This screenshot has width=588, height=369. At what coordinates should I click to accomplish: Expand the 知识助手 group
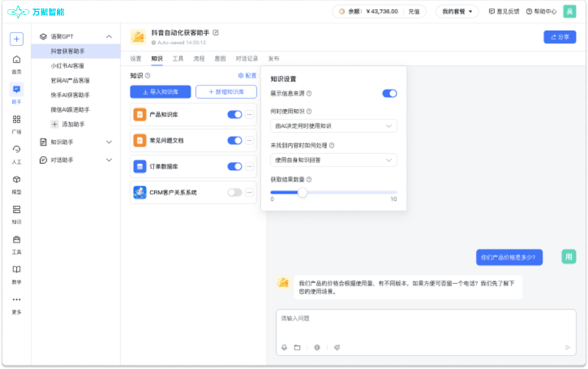109,142
